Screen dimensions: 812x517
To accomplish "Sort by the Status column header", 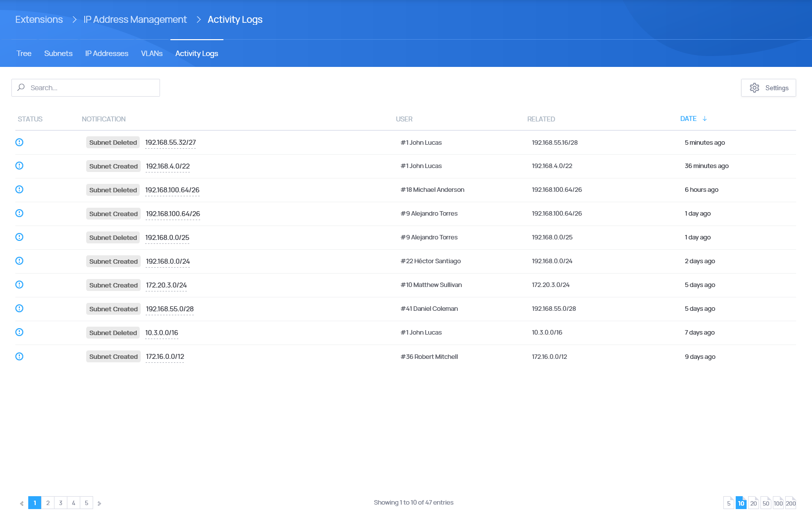I will (x=30, y=119).
